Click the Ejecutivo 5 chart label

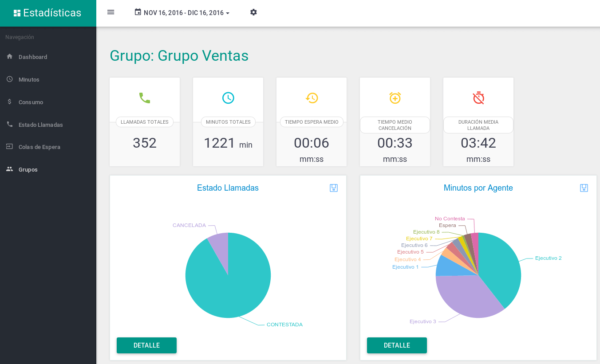pyautogui.click(x=410, y=252)
